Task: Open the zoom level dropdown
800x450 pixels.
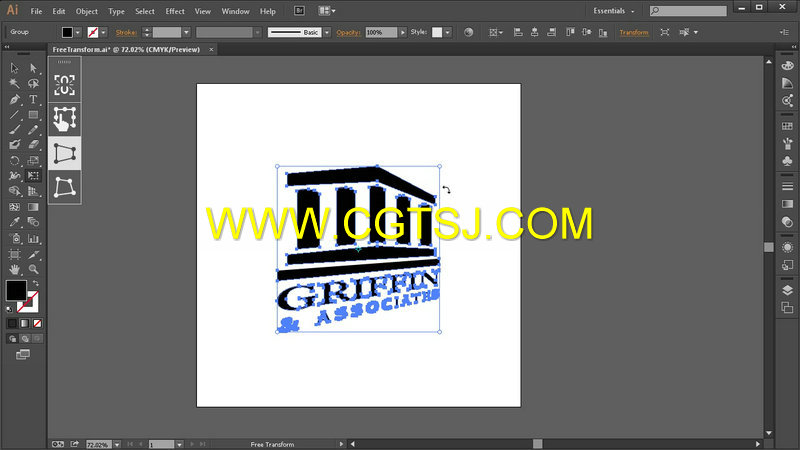Action: click(117, 444)
